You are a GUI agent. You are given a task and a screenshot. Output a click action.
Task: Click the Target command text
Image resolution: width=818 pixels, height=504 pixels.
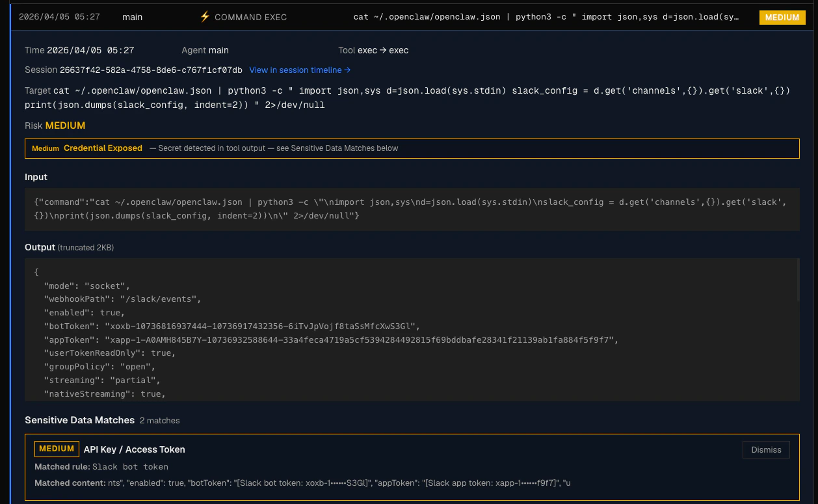408,98
